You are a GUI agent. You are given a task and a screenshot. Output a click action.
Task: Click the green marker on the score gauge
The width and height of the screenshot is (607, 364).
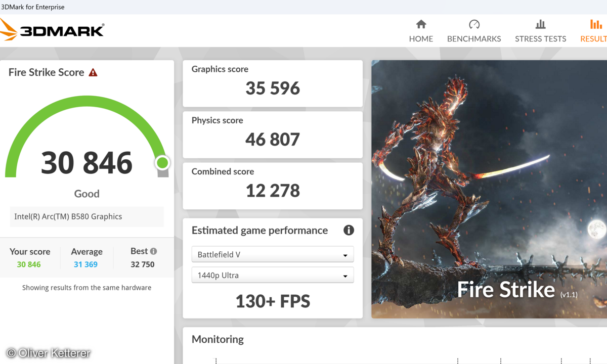162,163
